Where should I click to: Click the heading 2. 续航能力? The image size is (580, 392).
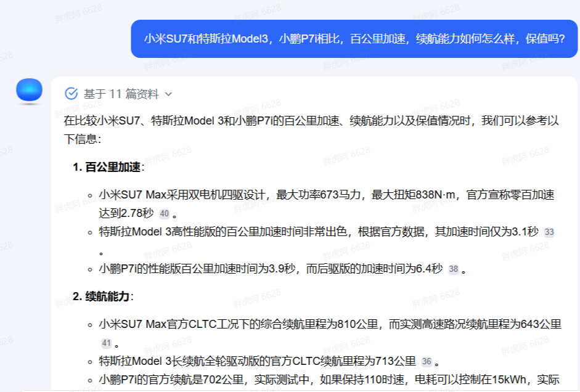[x=103, y=296]
